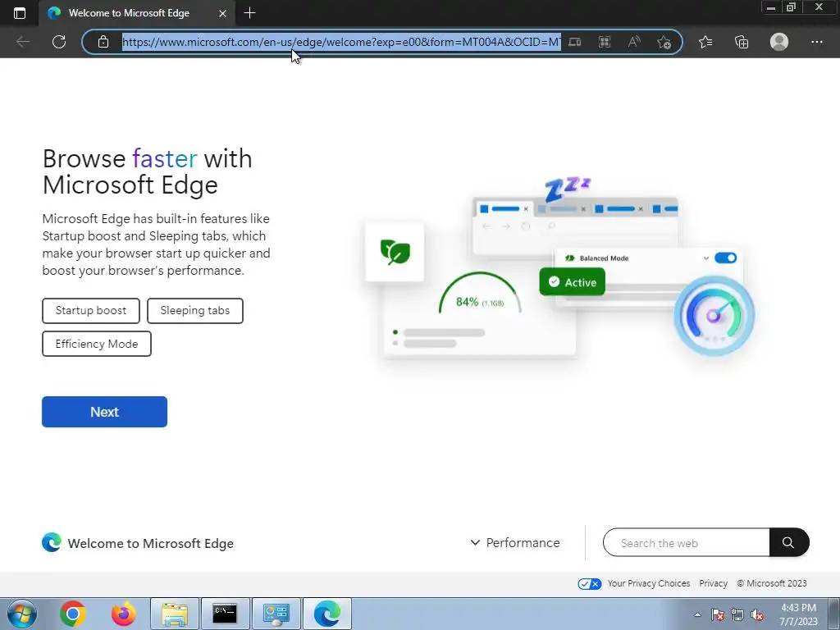Click the Microsoft Edge taskbar icon
This screenshot has height=630, width=840.
pos(327,614)
